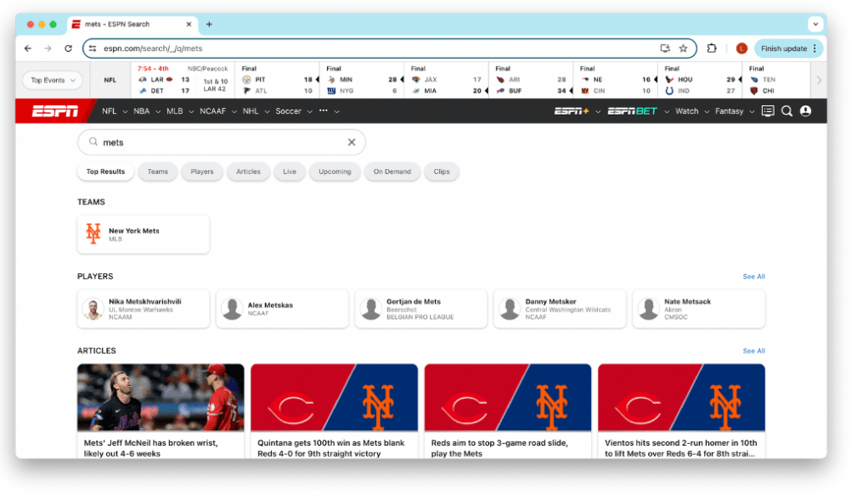
Task: Open the New York Mets team card
Action: coord(143,234)
